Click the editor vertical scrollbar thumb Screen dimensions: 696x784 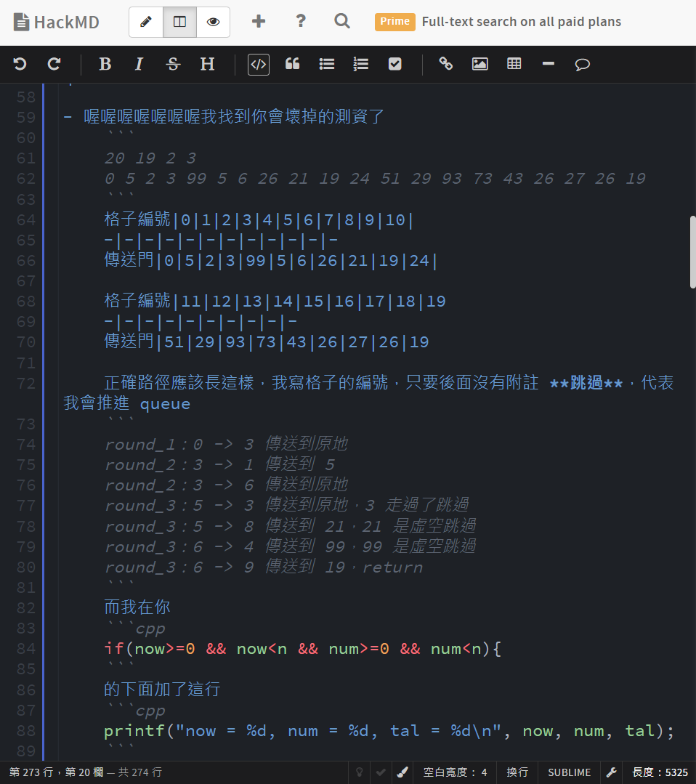tap(692, 252)
